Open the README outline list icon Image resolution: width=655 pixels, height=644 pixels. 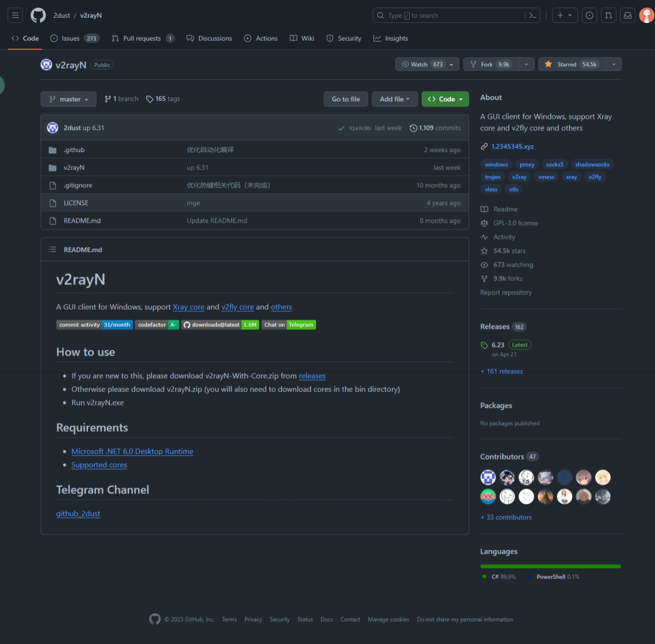tap(53, 249)
